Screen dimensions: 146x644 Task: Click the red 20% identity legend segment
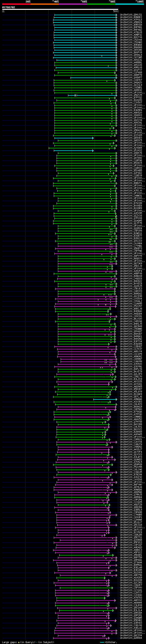(16, 4)
